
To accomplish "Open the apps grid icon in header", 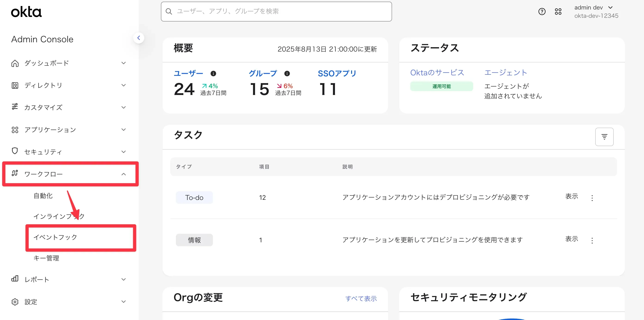I will tap(558, 12).
